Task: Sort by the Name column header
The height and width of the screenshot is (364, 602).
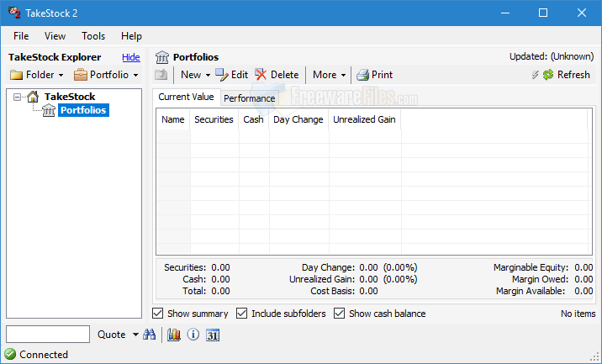Action: click(x=173, y=120)
